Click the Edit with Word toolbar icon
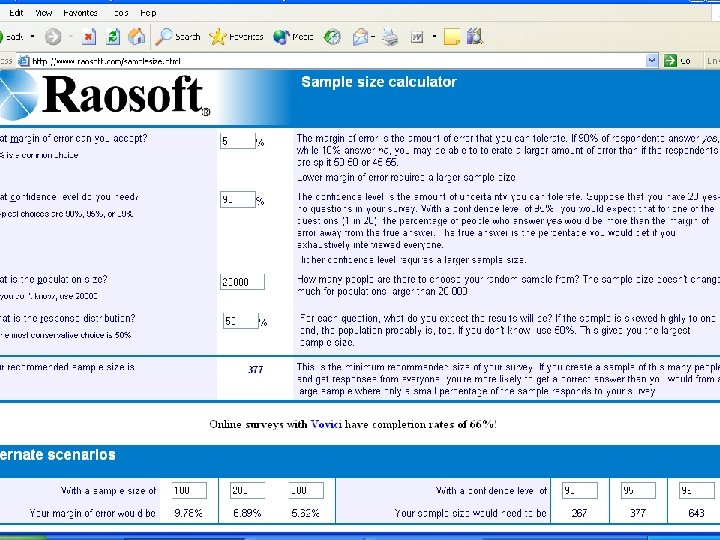The image size is (720, 540). pos(417,37)
